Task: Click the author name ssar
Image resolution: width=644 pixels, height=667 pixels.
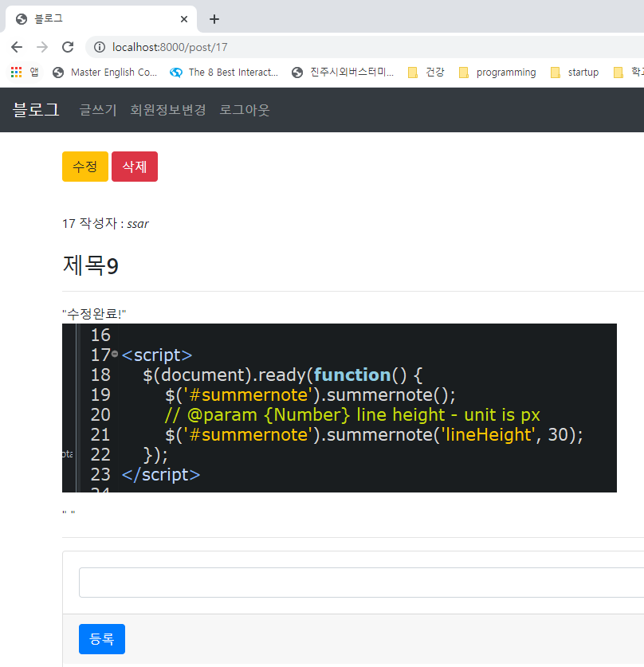Action: pyautogui.click(x=138, y=224)
